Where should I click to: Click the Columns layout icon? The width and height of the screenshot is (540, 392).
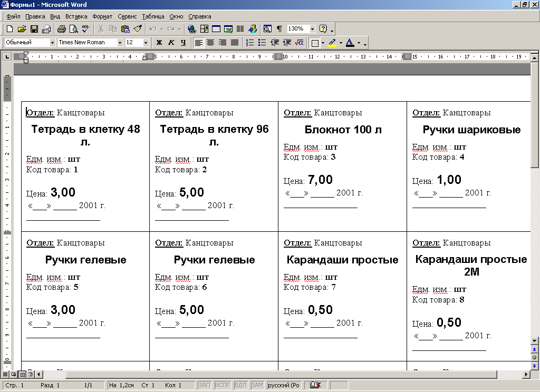(240, 29)
